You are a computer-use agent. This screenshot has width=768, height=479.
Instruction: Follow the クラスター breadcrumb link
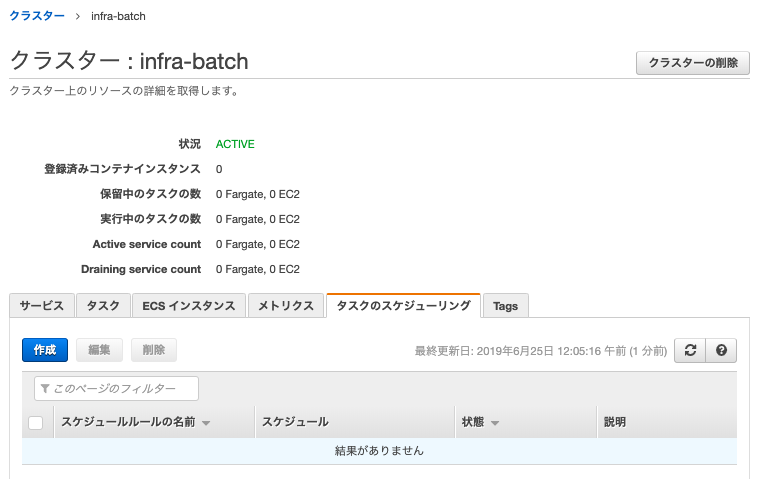point(37,16)
